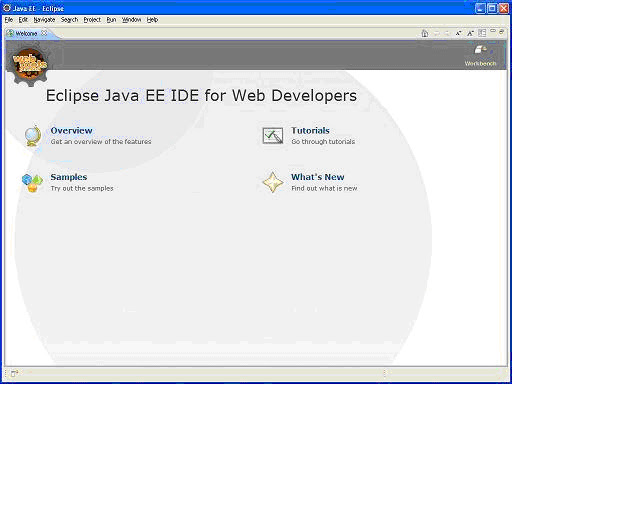Open the File menu
640x512 pixels.
pyautogui.click(x=9, y=20)
